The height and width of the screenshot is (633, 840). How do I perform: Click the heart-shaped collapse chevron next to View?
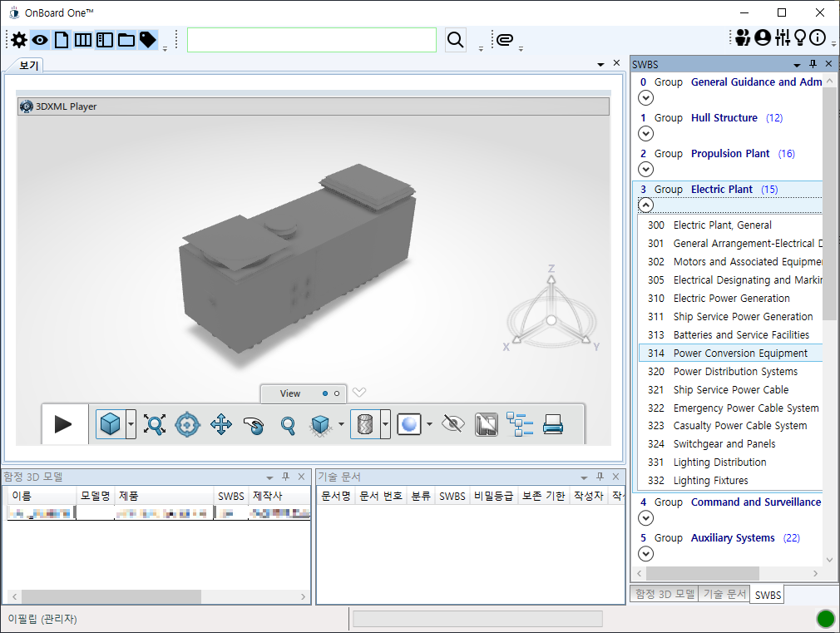click(359, 393)
